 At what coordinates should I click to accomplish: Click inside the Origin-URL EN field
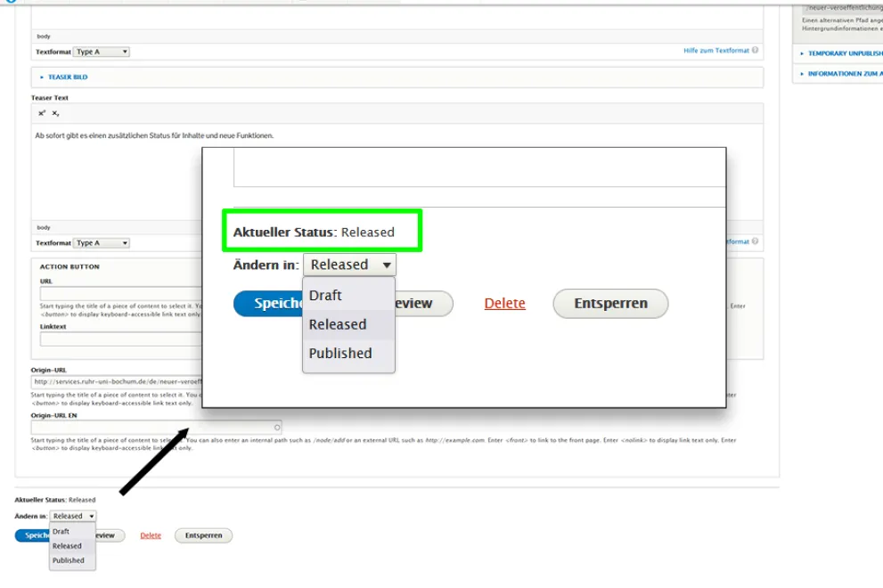[x=134, y=427]
